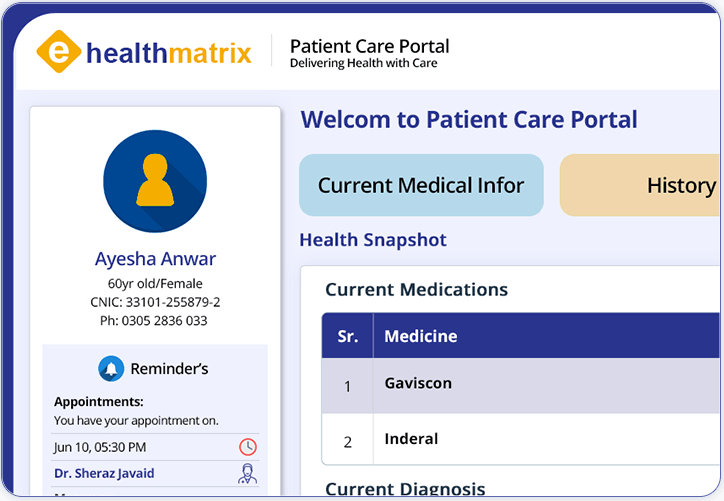
Task: Click the Reminder's bell icon
Action: (x=111, y=369)
